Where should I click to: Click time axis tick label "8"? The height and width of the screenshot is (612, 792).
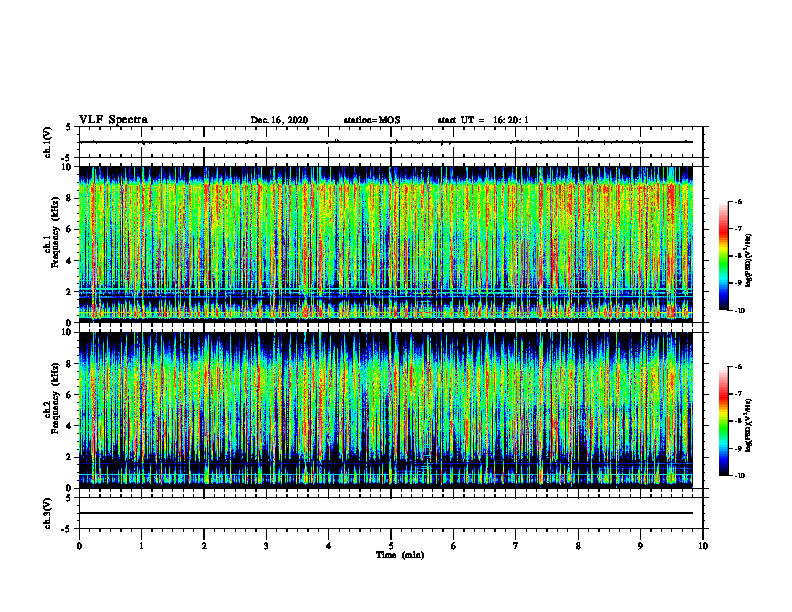(x=578, y=546)
